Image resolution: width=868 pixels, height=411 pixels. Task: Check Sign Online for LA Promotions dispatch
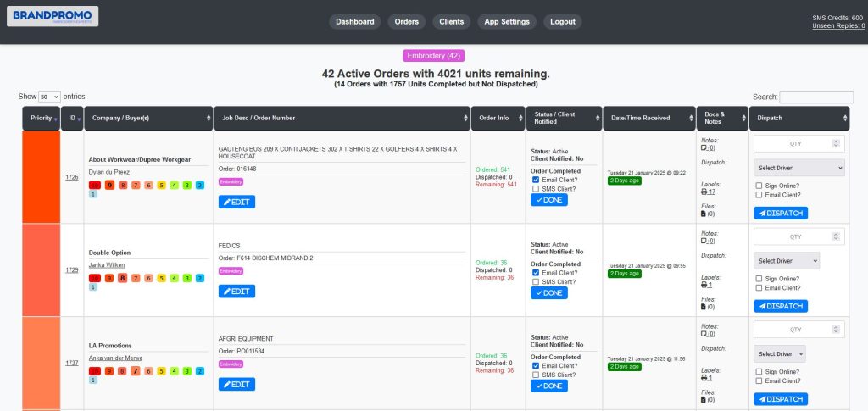(759, 372)
